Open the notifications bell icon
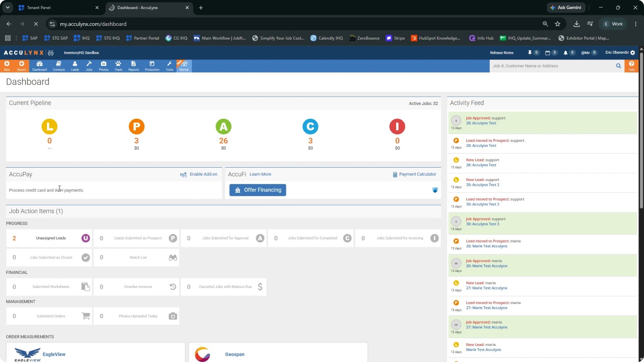 pos(565,52)
